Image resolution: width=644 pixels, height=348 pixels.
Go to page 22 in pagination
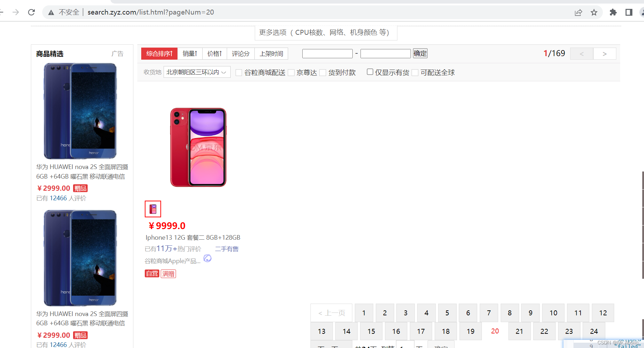tap(544, 331)
